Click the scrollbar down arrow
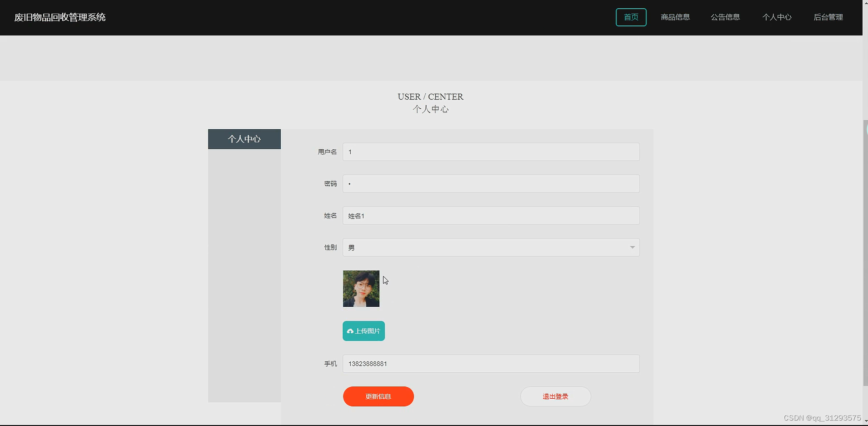The height and width of the screenshot is (426, 868). (865, 421)
